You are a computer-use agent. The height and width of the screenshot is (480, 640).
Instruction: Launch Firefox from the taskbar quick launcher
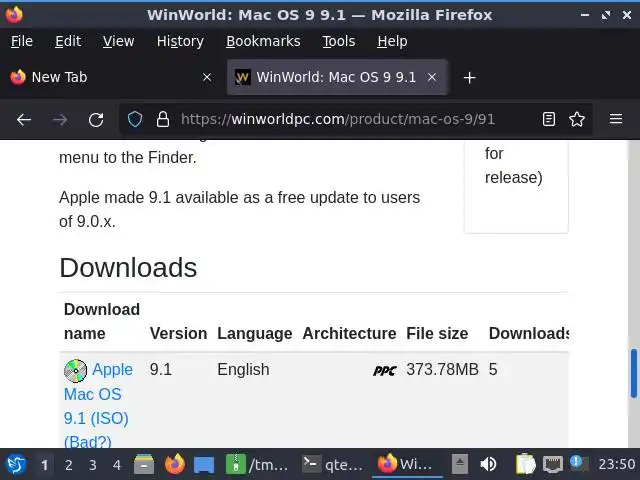pos(175,464)
